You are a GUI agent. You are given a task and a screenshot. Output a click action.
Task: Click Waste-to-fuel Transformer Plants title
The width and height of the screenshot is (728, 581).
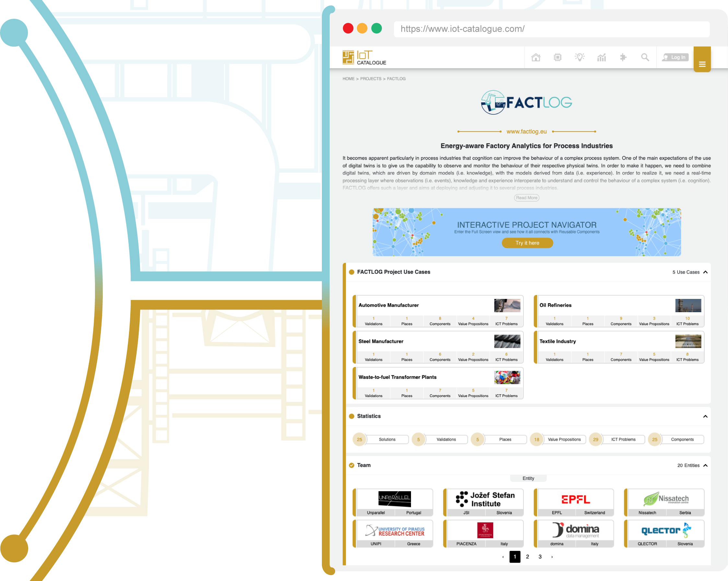coord(397,377)
